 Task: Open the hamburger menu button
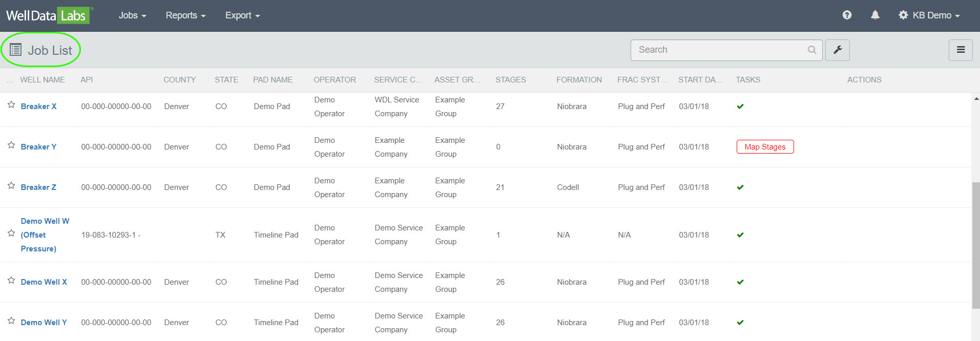(961, 50)
